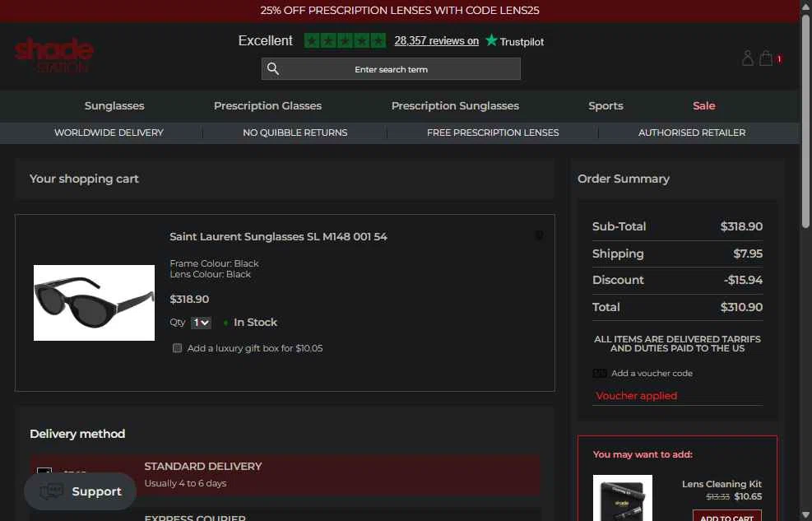Screen dimensions: 812x521
Task: Remove Saint Laurent sunglasses from cart
Action: 539,235
